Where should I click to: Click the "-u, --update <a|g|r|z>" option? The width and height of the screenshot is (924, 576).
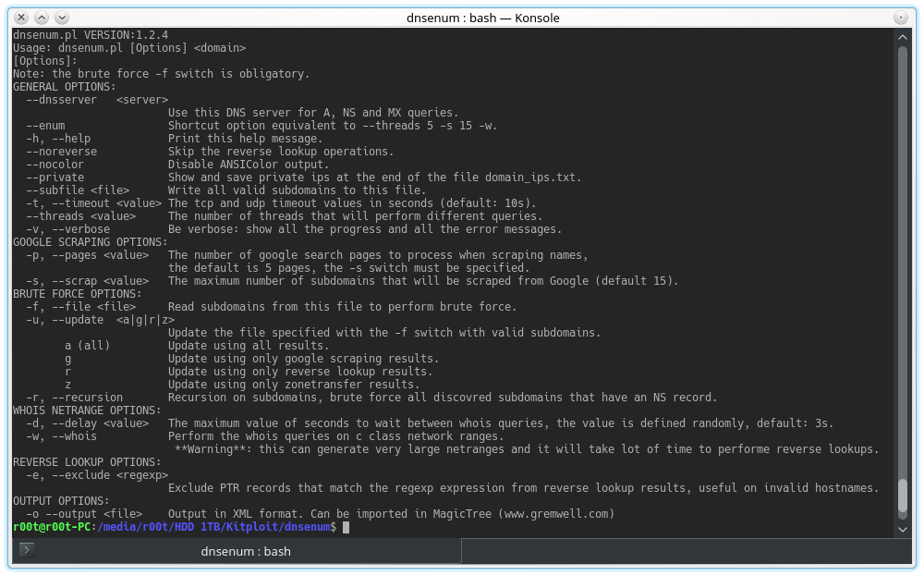pyautogui.click(x=100, y=320)
